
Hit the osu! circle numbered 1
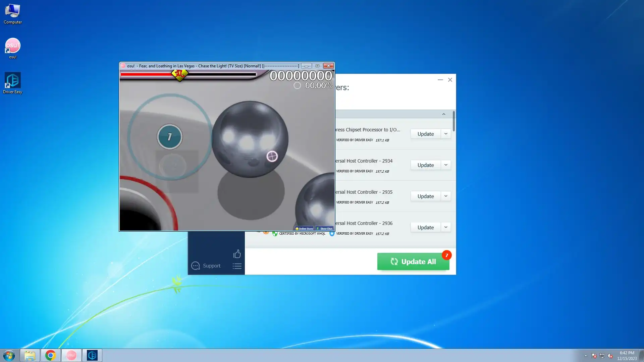click(x=170, y=137)
